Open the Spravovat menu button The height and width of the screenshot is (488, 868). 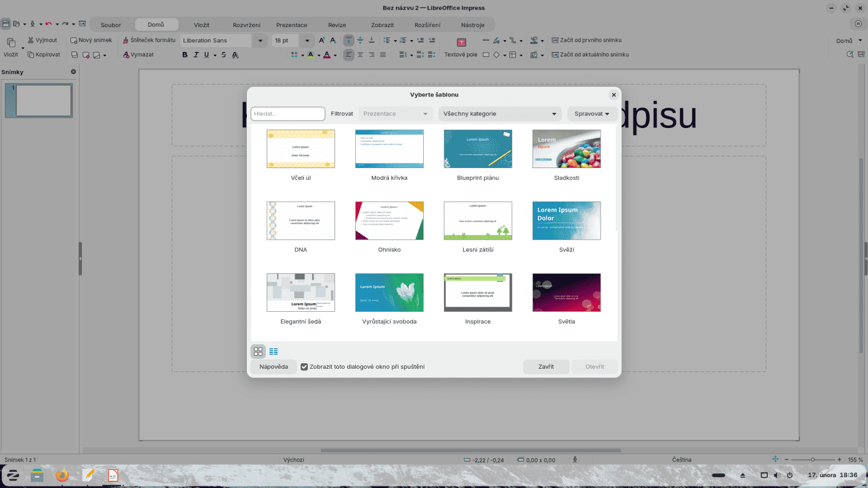point(592,114)
